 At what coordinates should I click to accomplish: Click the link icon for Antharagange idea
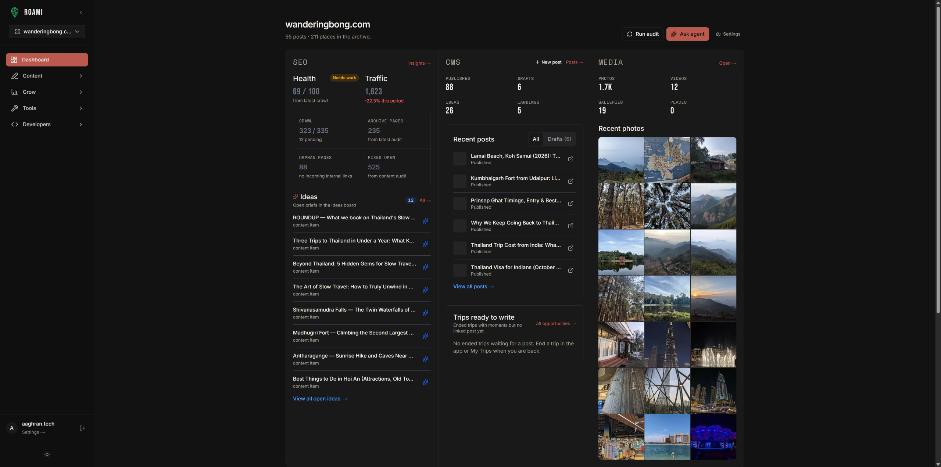[x=425, y=359]
